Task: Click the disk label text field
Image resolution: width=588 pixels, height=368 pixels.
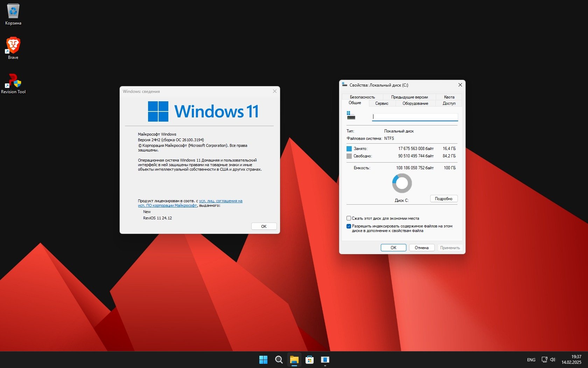Action: (x=415, y=117)
